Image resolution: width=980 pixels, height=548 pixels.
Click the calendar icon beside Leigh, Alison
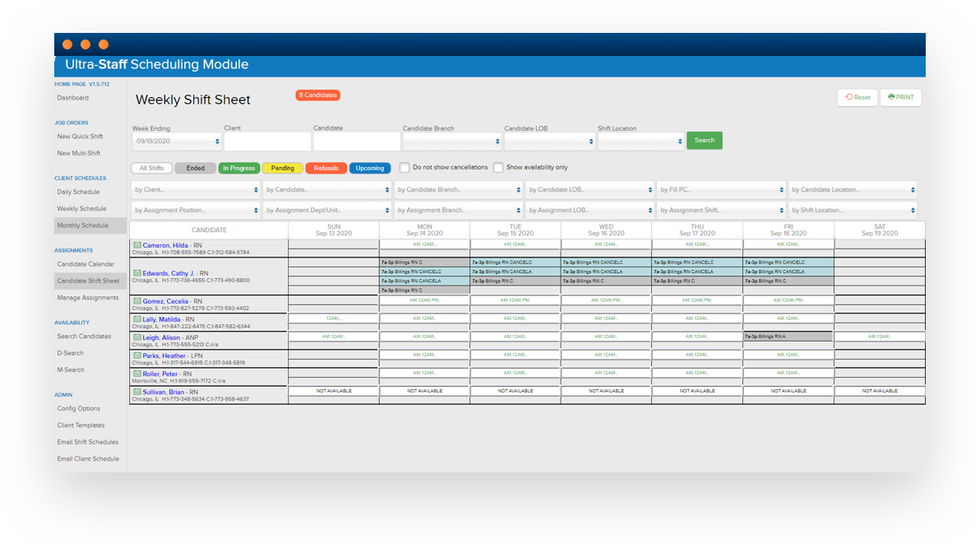click(136, 337)
